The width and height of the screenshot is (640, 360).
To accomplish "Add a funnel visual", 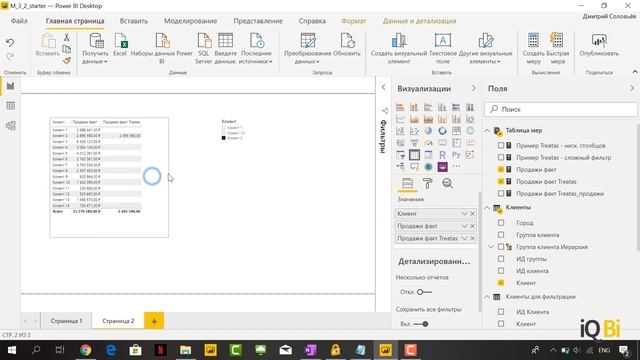I will tap(414, 143).
